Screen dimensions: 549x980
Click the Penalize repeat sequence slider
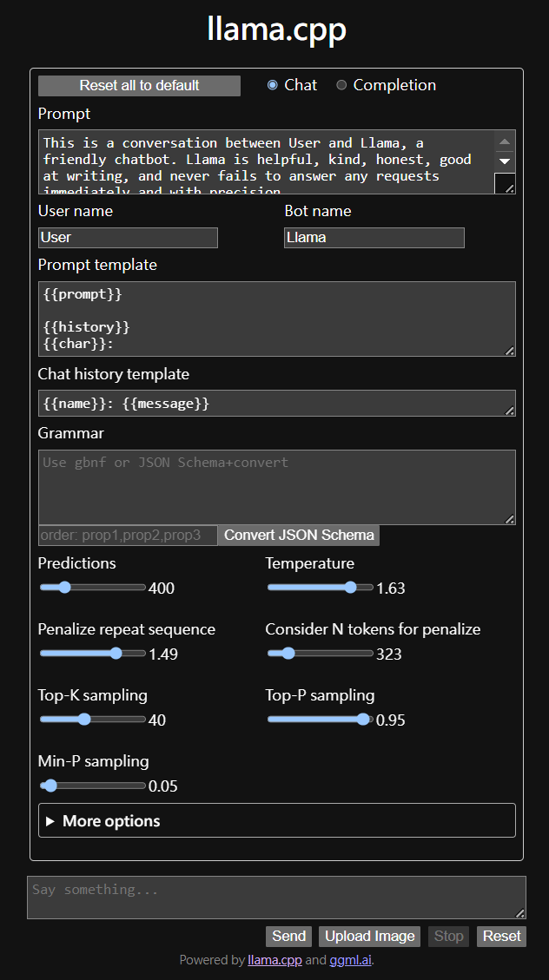92,654
